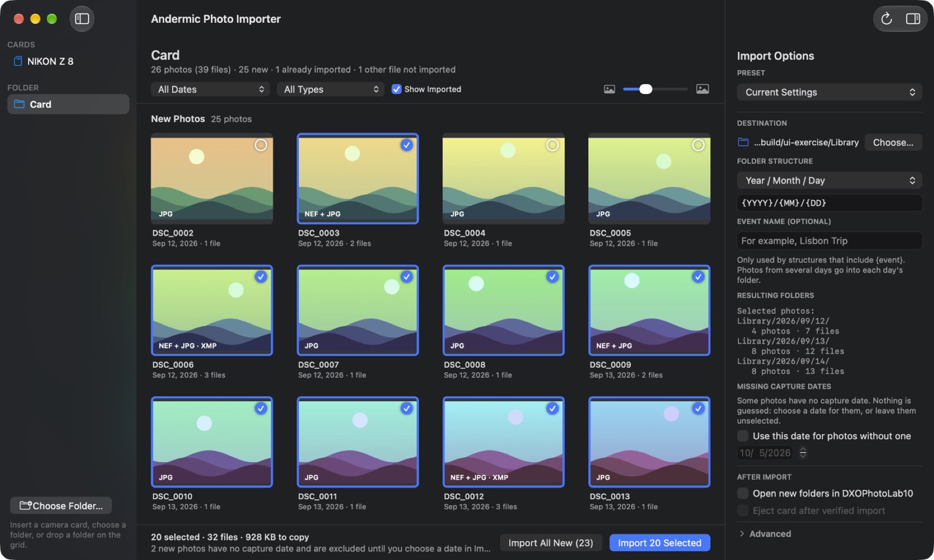Select photo DSC_0005 using its circle
Screen dimensions: 934x560
pyautogui.click(x=698, y=145)
